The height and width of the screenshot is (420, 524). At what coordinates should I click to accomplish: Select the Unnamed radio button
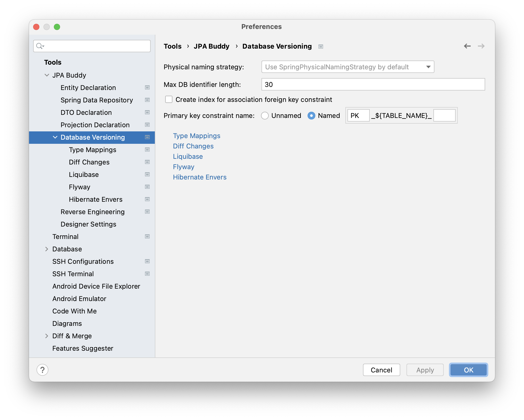[265, 116]
